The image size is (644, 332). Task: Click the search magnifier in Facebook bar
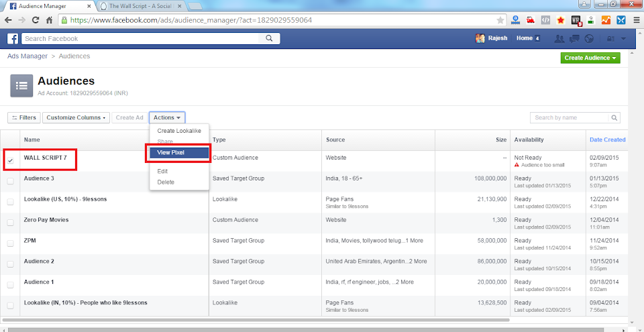[x=269, y=39]
